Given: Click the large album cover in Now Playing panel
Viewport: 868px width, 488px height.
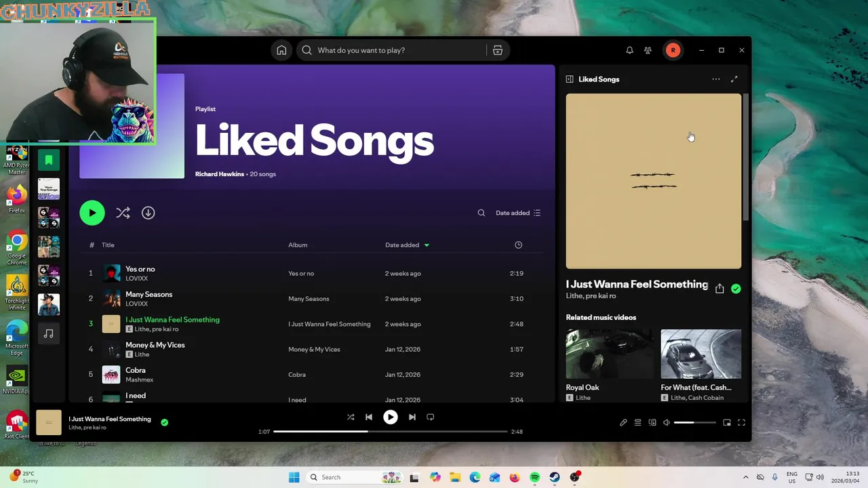Looking at the screenshot, I should [x=654, y=181].
